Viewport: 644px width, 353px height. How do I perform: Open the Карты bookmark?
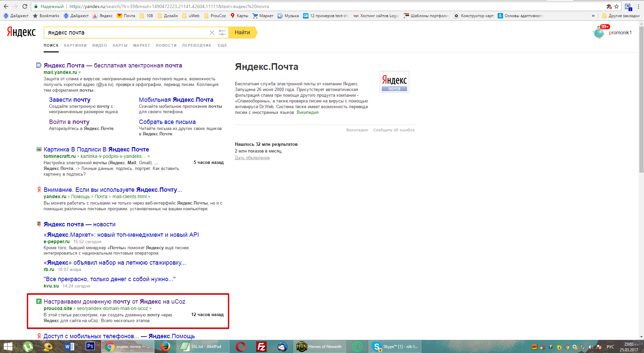(x=239, y=16)
